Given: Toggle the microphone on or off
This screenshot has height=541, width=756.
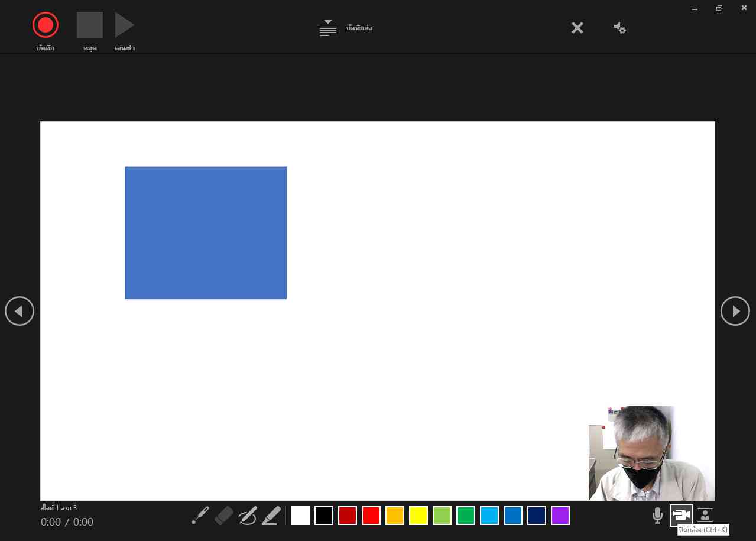Looking at the screenshot, I should click(x=657, y=516).
